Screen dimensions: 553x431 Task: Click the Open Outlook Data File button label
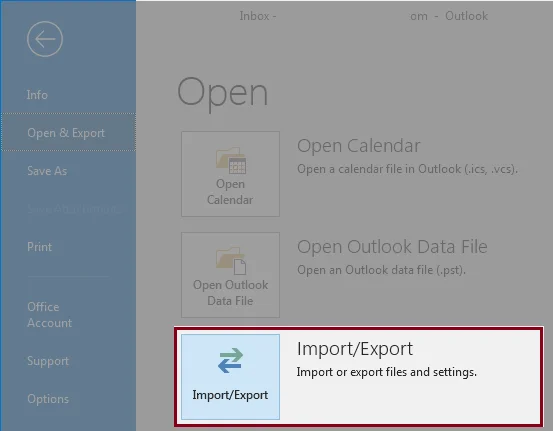(230, 293)
